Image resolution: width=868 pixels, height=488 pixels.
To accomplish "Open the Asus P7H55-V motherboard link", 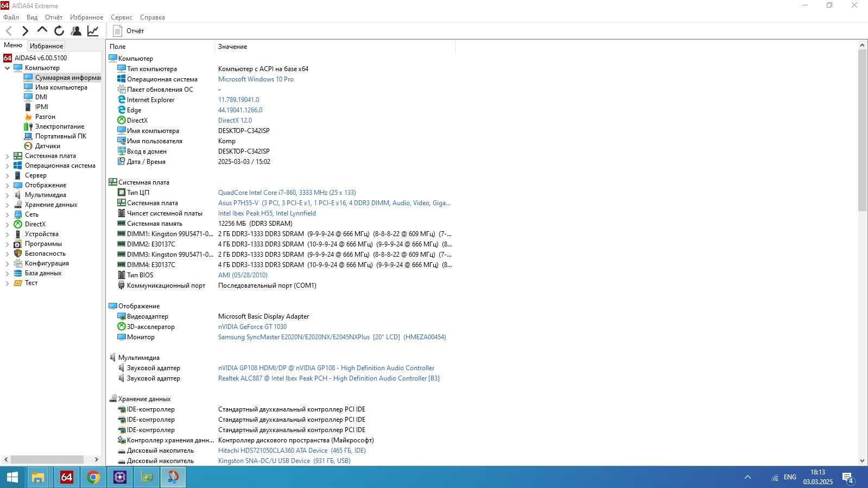I will pos(334,203).
